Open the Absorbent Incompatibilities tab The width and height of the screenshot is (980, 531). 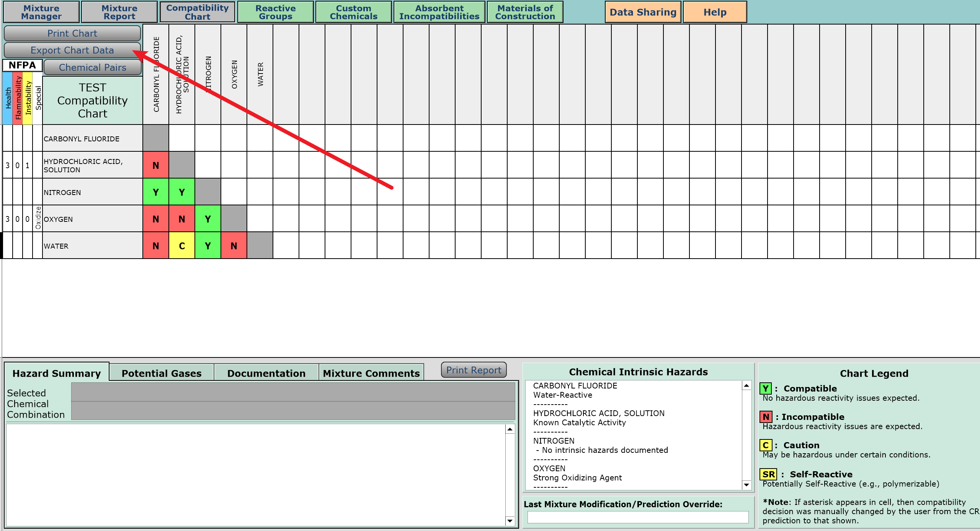[439, 12]
